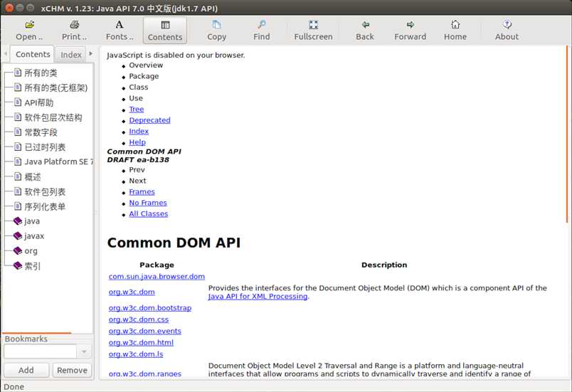Screen dimensions: 572x392
Task: Open org.w3c.dom.ls package link
Action: (x=136, y=354)
